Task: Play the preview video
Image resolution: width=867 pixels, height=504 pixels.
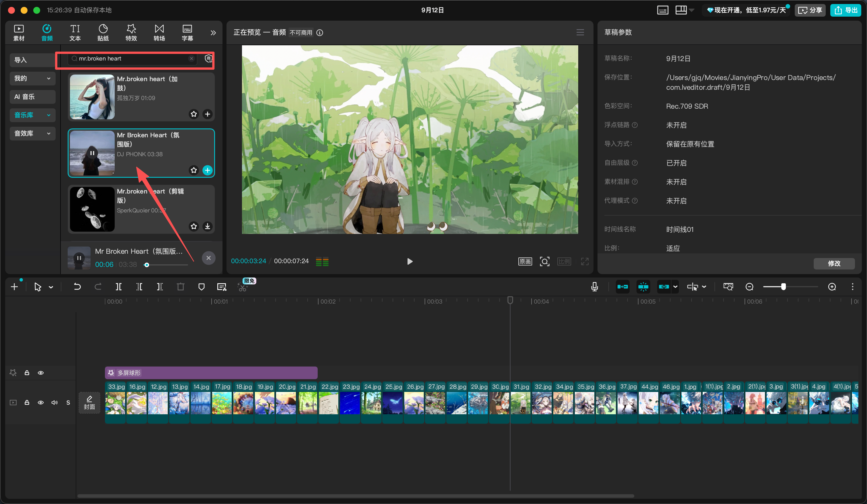Action: coord(409,261)
